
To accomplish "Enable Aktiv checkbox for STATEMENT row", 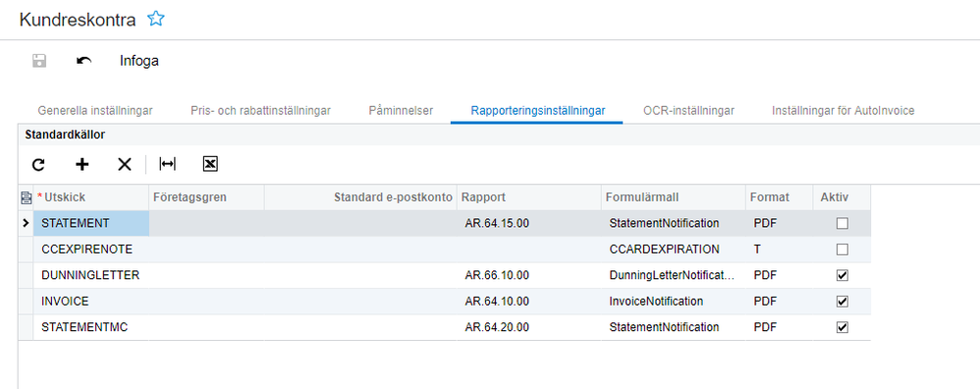I will (x=842, y=223).
